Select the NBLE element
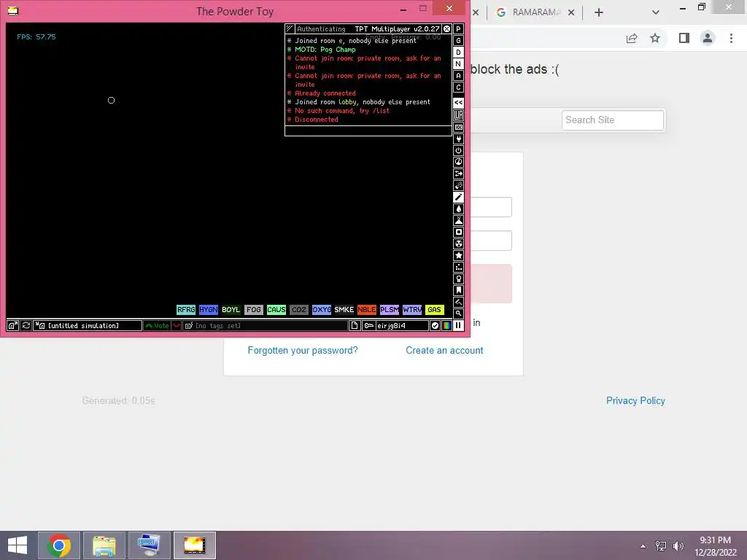747x560 pixels. coord(367,310)
